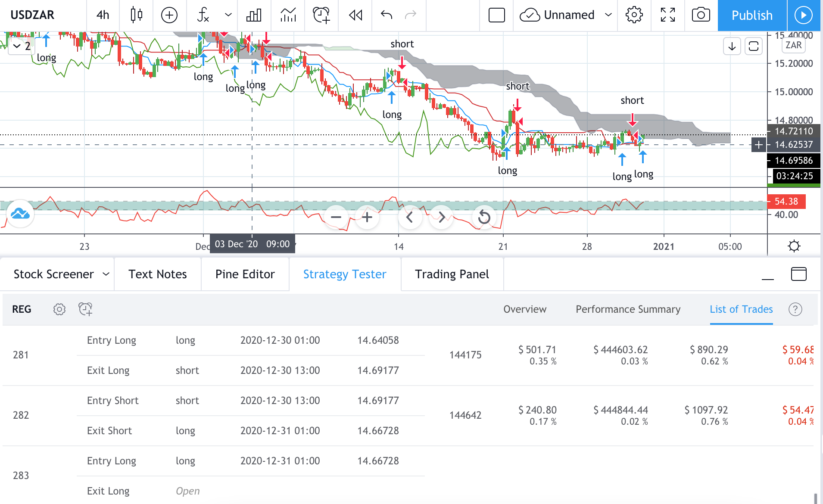Open Strategy Tester help question icon

coord(795,309)
